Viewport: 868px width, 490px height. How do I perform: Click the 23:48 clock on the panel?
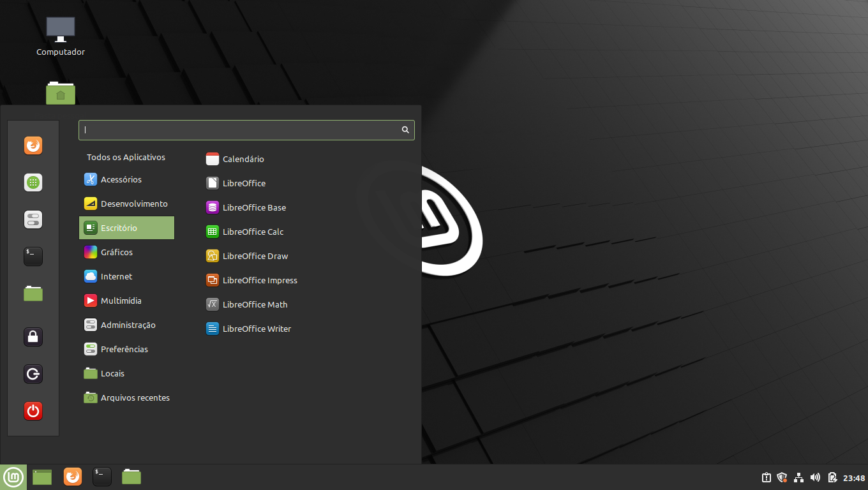854,478
